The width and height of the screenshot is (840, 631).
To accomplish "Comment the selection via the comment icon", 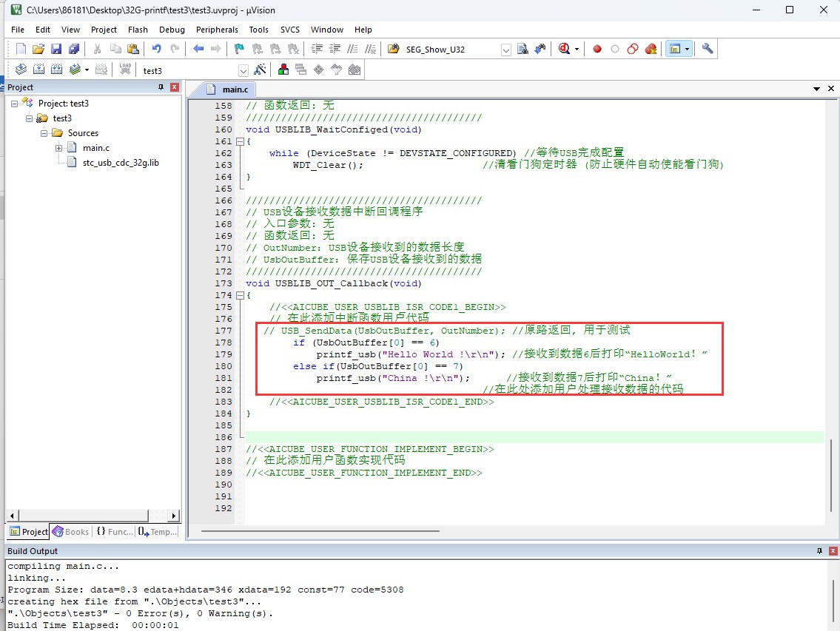I will pos(352,50).
